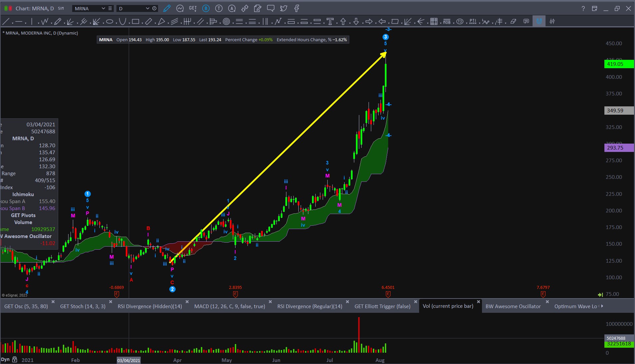The width and height of the screenshot is (635, 364).
Task: Switch to GET Osc (5, 35, 80) tab
Action: [x=26, y=306]
